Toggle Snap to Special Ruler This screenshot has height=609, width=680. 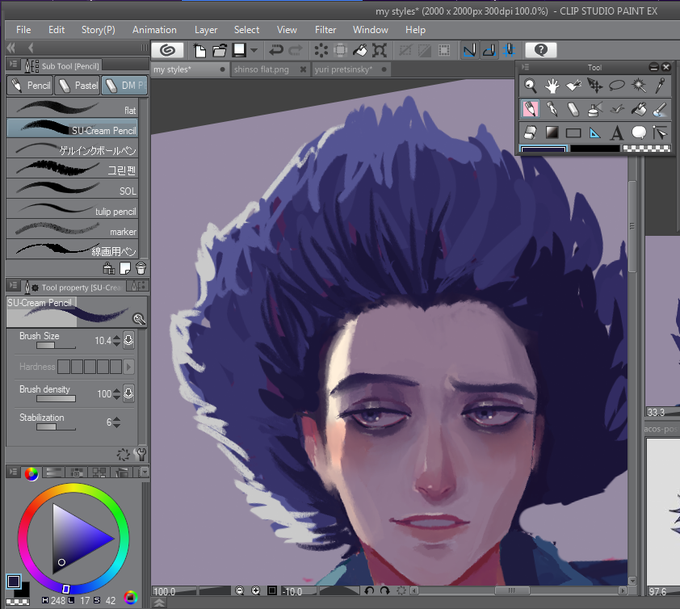tap(489, 50)
